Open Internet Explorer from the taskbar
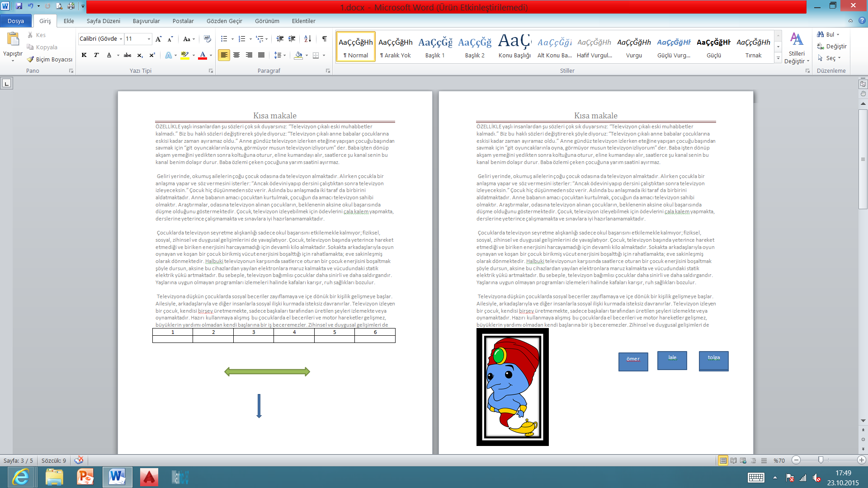868x488 pixels. (21, 477)
